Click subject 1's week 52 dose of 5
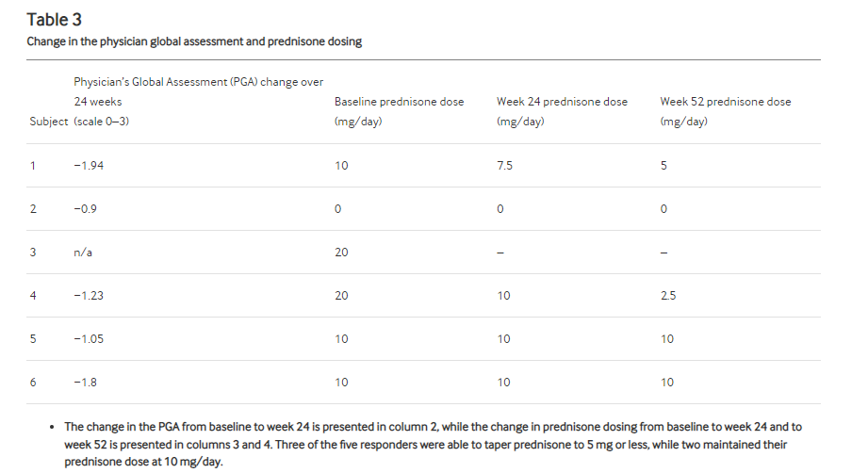The height and width of the screenshot is (473, 868). coord(663,166)
